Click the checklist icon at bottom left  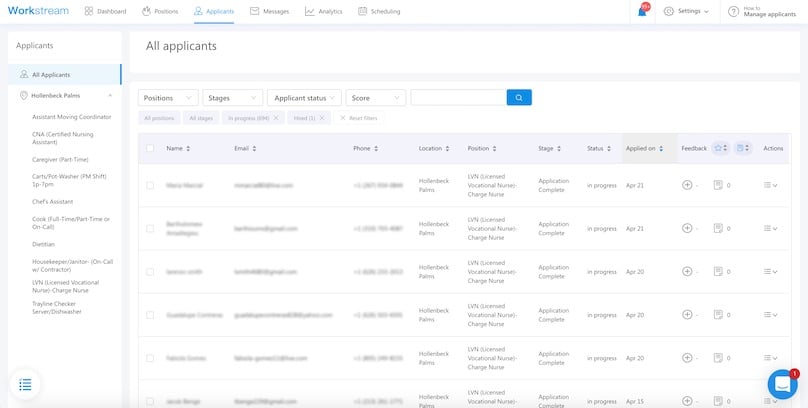26,384
